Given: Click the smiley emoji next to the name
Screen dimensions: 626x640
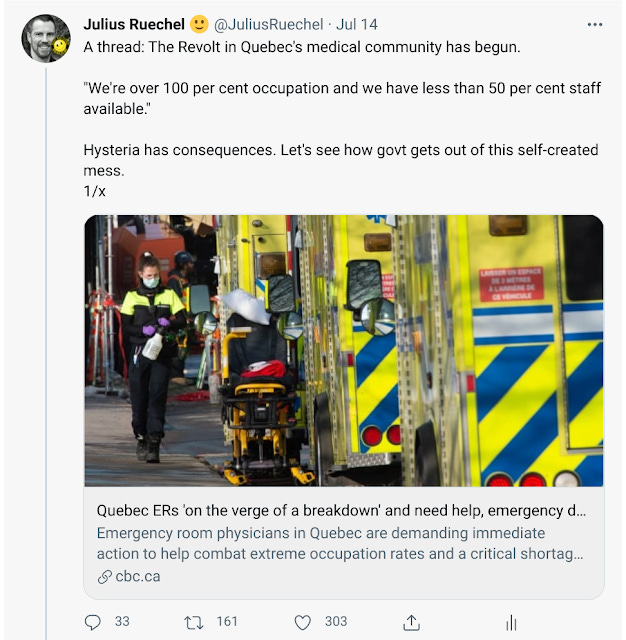Looking at the screenshot, I should (199, 24).
